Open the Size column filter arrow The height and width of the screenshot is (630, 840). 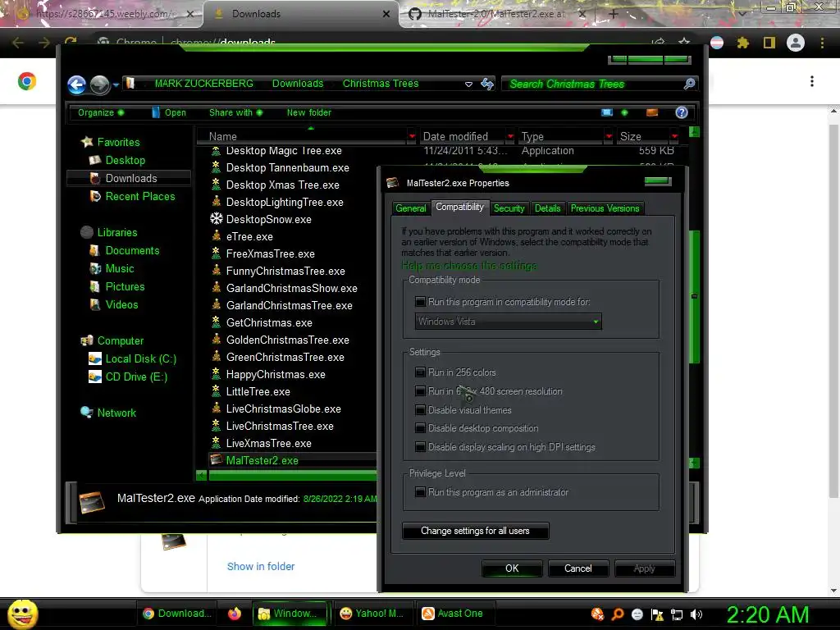point(674,137)
